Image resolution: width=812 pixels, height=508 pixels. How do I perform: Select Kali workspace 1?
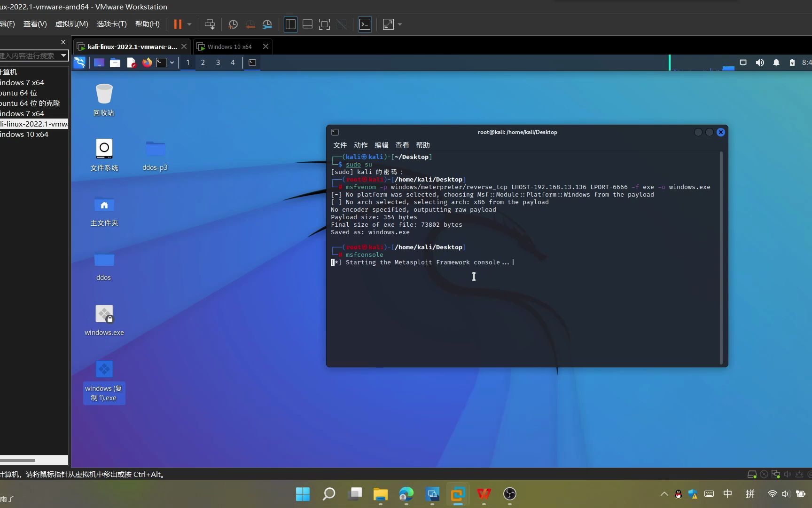(x=188, y=63)
